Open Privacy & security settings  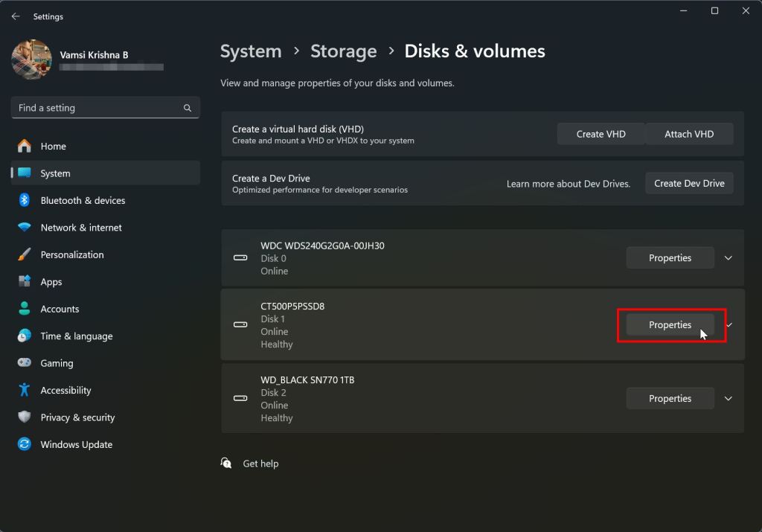106,417
